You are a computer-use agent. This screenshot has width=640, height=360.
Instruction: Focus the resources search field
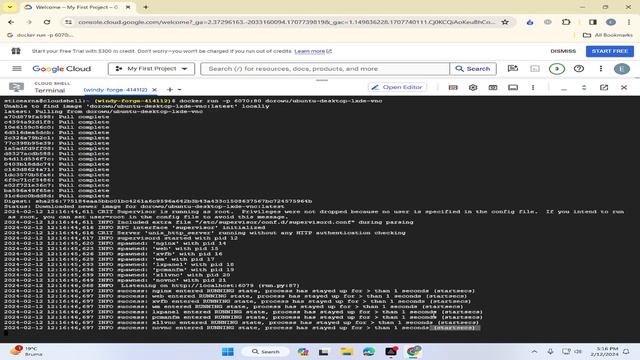325,69
